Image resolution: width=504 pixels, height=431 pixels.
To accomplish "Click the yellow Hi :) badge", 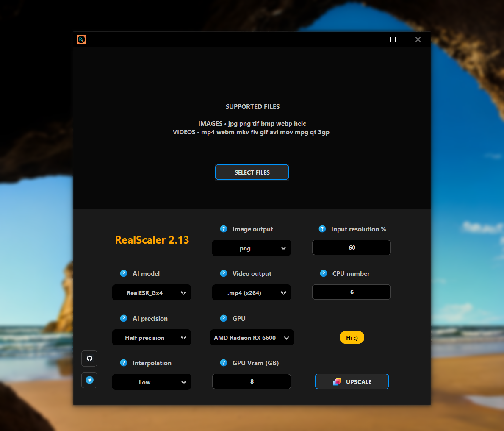I will [352, 337].
